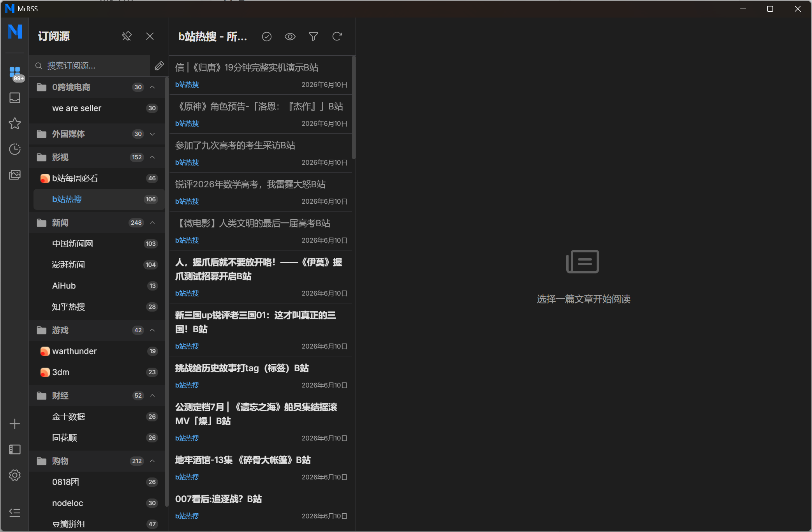This screenshot has height=532, width=812.
Task: Unpin the subscription panel
Action: (127, 36)
